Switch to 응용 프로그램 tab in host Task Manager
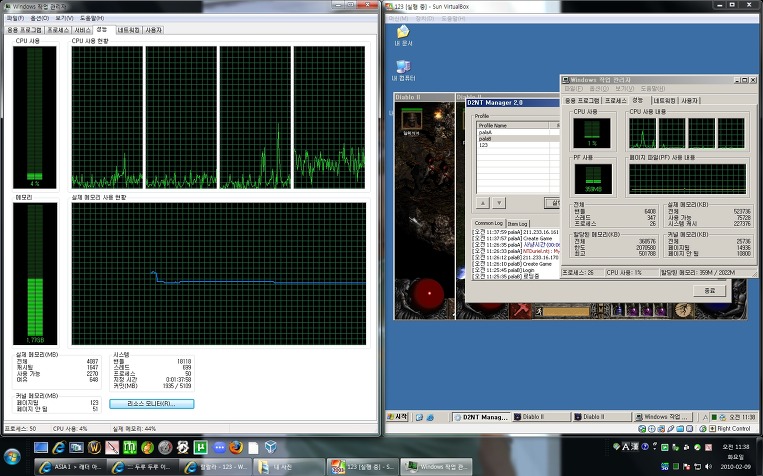Screen dimensions: 763x476 (24, 30)
